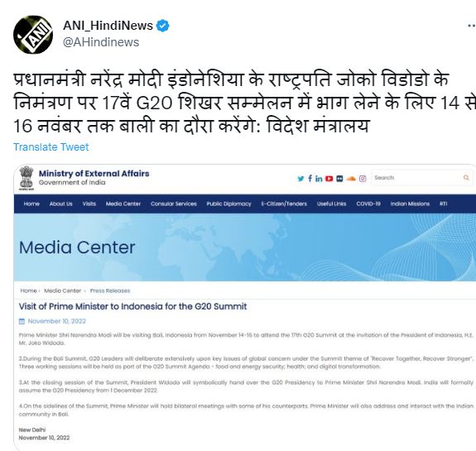Click the blue verified badge
This screenshot has width=476, height=451.
point(163,26)
